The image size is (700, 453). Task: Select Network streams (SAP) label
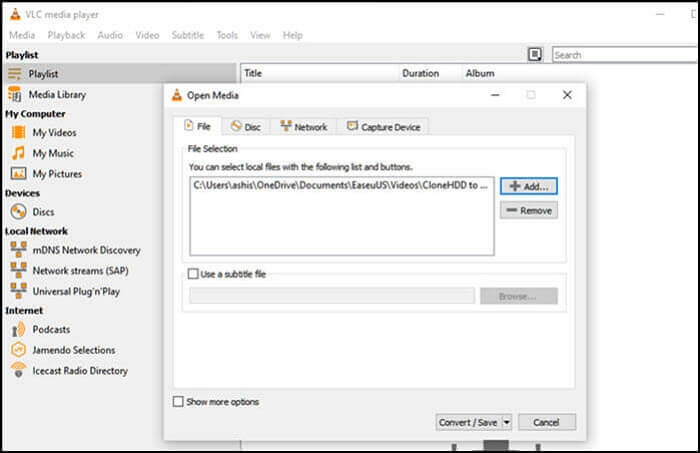[x=80, y=270]
